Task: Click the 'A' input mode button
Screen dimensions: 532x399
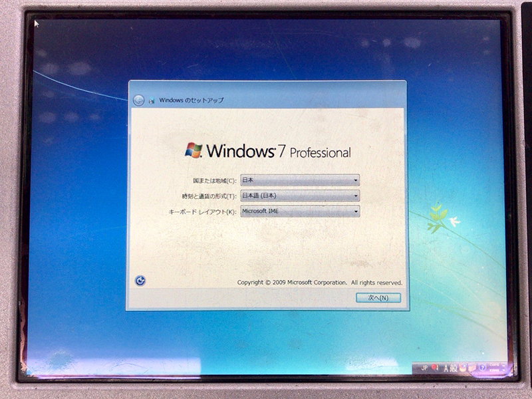Action: click(x=446, y=368)
